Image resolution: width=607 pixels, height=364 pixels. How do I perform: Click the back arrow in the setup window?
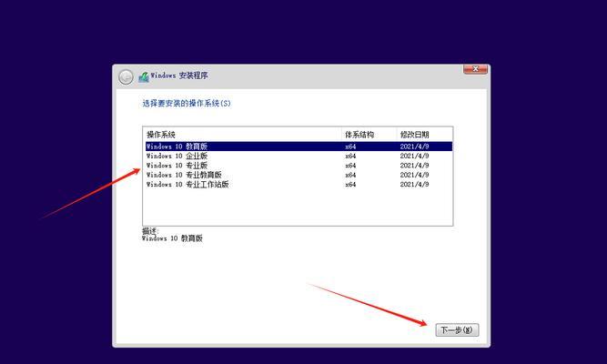[x=126, y=77]
